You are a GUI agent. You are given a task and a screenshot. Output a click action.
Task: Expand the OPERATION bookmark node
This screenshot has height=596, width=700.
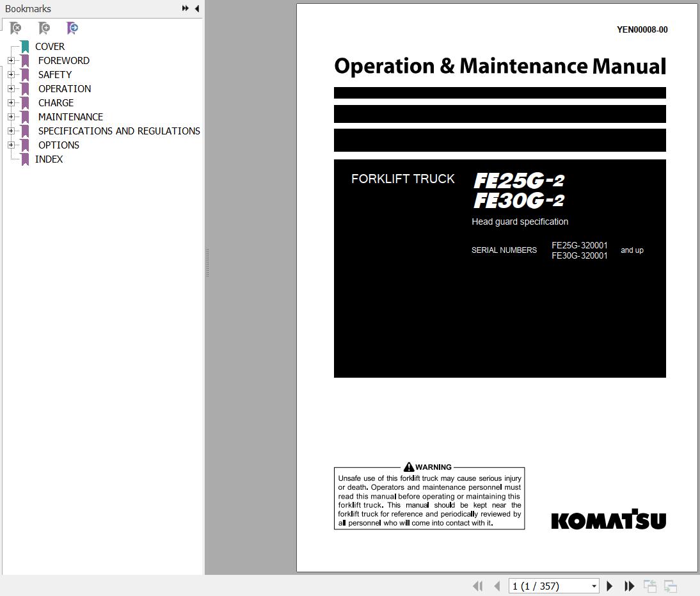(x=11, y=88)
